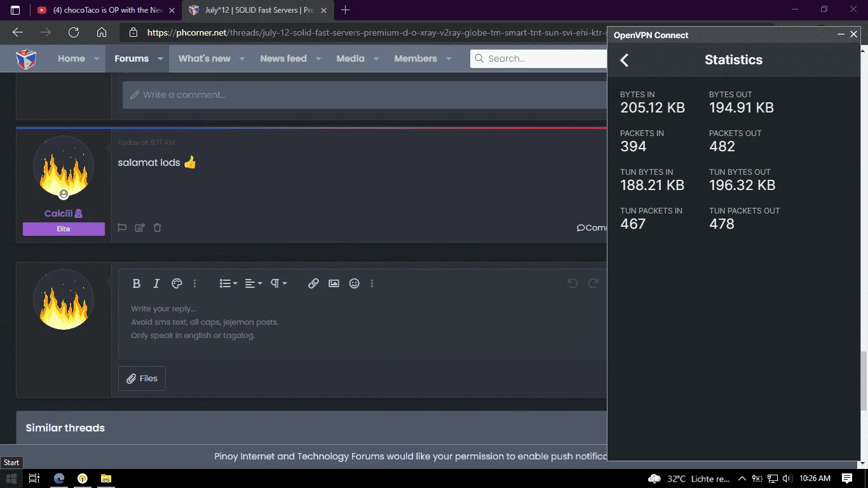The height and width of the screenshot is (488, 868).
Task: Edit the salamat lods post
Action: (x=140, y=227)
